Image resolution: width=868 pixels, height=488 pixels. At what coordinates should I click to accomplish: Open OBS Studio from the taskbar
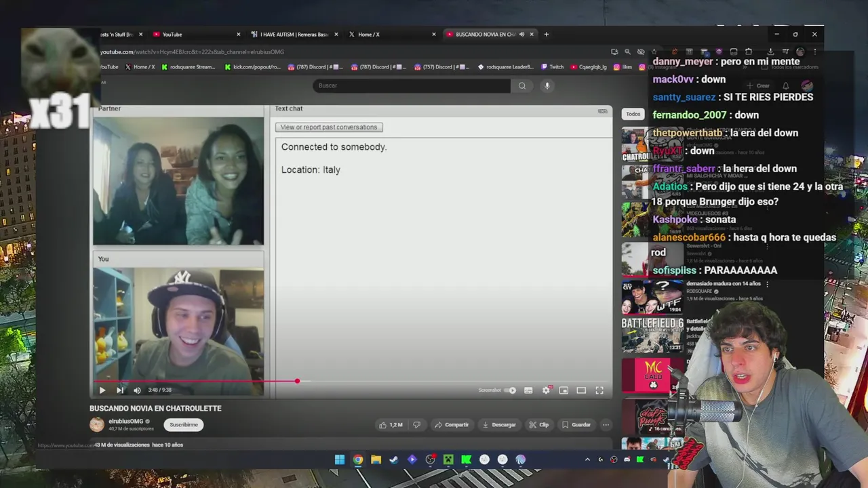coord(430,460)
